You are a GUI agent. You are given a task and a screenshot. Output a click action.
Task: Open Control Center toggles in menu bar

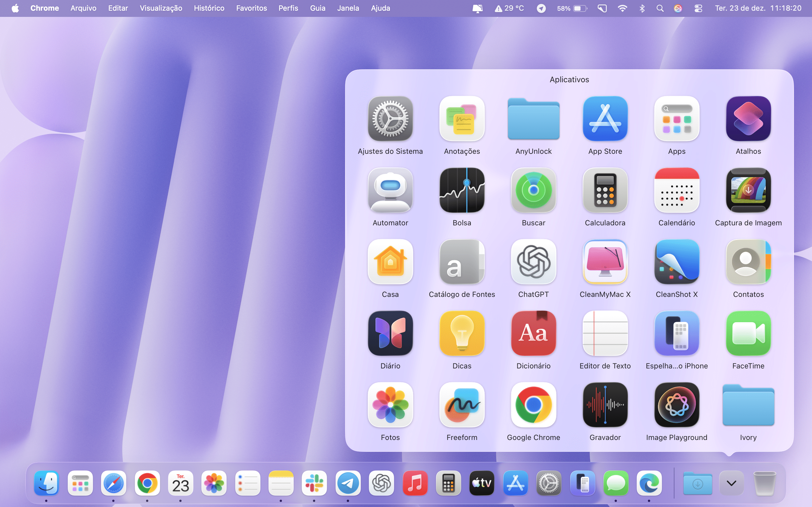pos(698,8)
